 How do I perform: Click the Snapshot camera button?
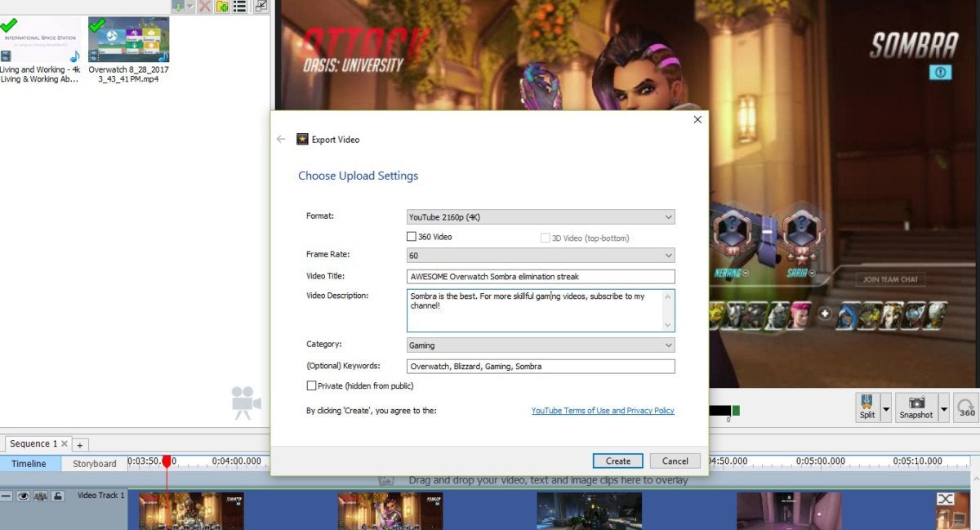(916, 407)
